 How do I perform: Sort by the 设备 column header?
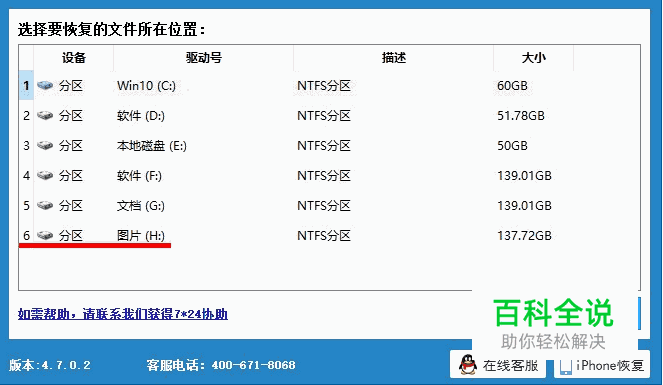tap(74, 58)
